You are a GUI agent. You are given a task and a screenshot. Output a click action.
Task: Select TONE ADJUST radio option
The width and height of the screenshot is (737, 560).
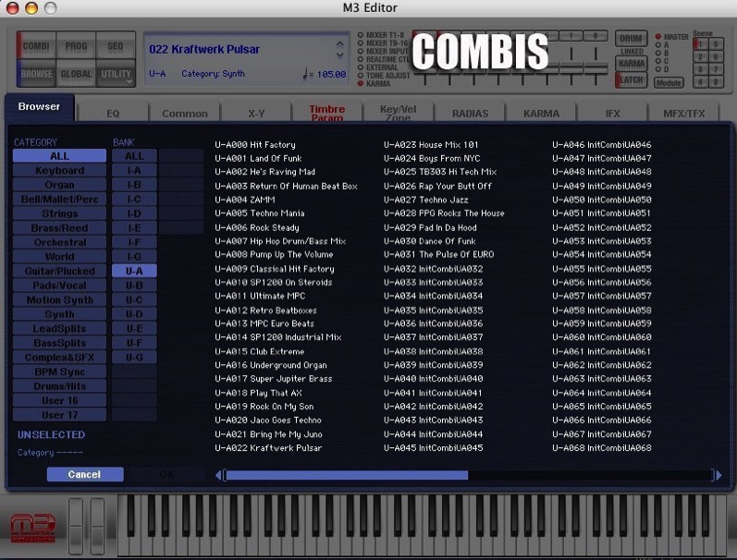(361, 75)
